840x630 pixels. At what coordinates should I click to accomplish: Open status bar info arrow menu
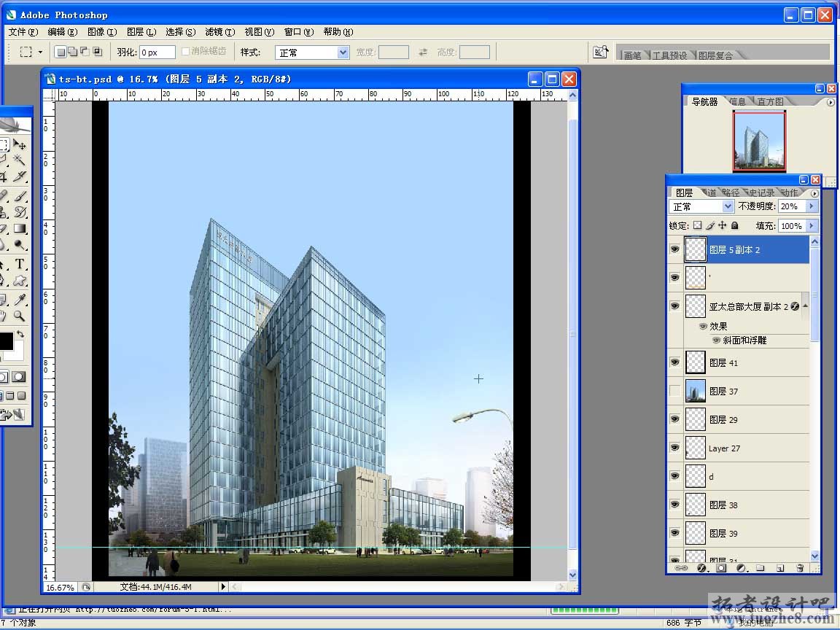click(x=223, y=586)
